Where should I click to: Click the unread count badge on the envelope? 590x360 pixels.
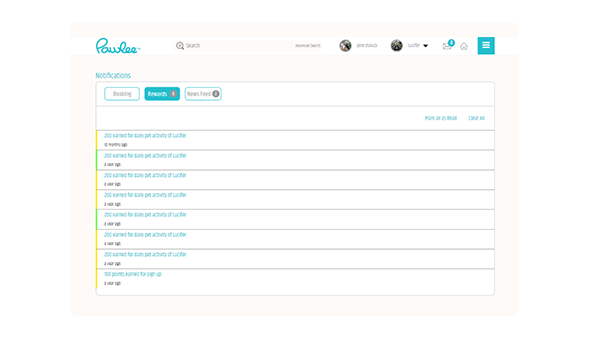pyautogui.click(x=451, y=43)
